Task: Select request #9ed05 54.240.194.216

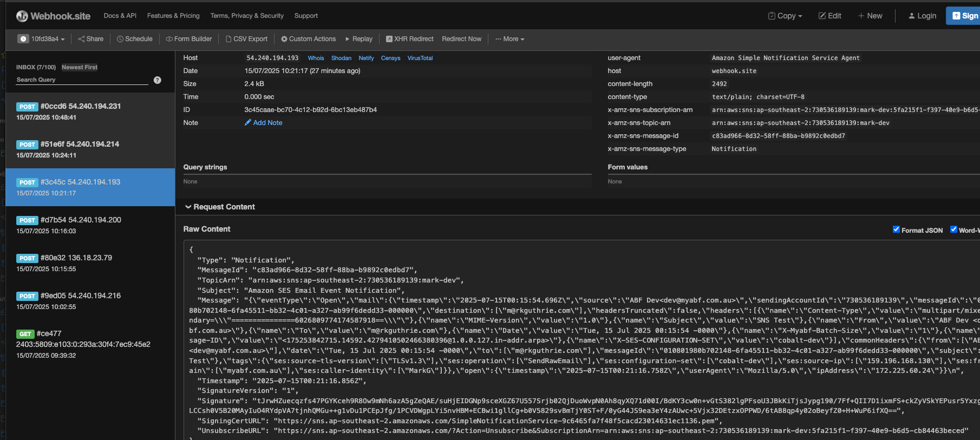Action: [90, 301]
